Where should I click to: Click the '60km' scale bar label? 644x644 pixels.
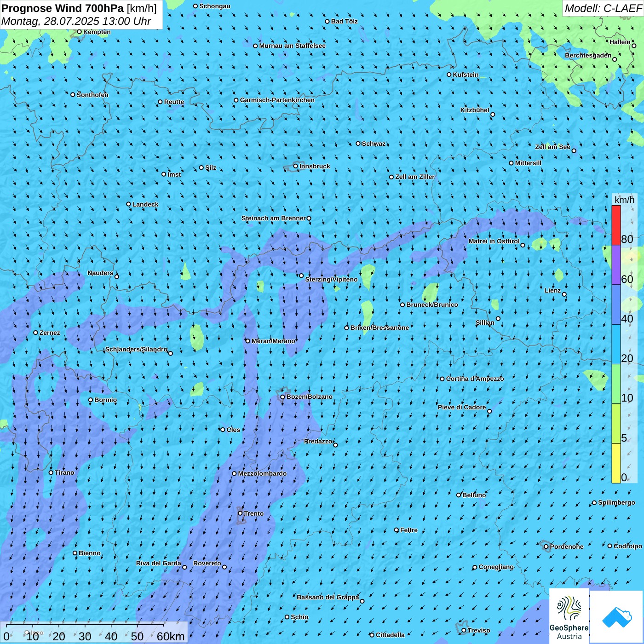pos(171,636)
